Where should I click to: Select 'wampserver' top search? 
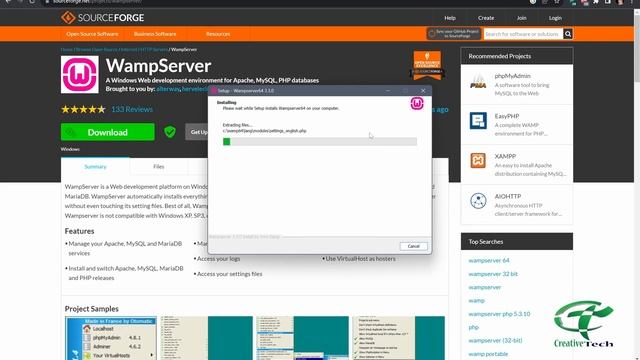click(484, 287)
